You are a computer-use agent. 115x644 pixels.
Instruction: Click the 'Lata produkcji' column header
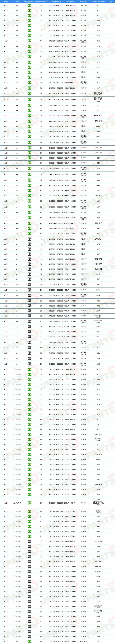56,1
